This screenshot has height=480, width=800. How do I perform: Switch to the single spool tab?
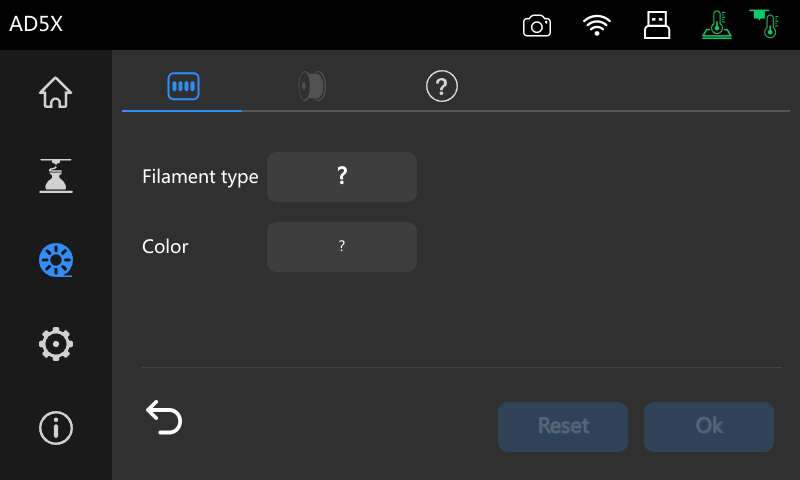pyautogui.click(x=312, y=86)
